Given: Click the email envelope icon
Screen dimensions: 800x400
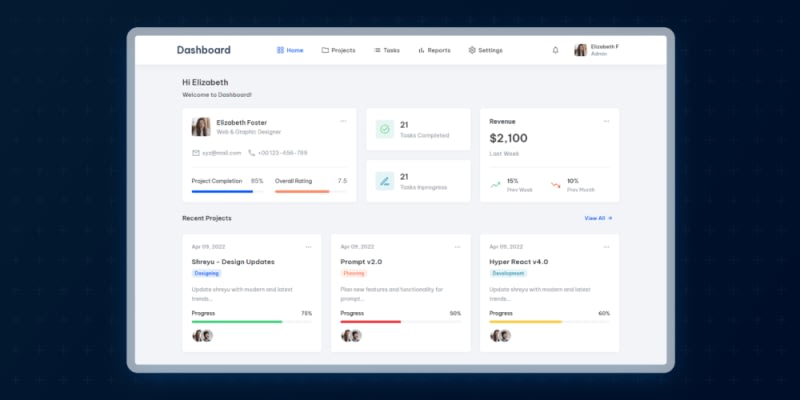Looking at the screenshot, I should 196,153.
